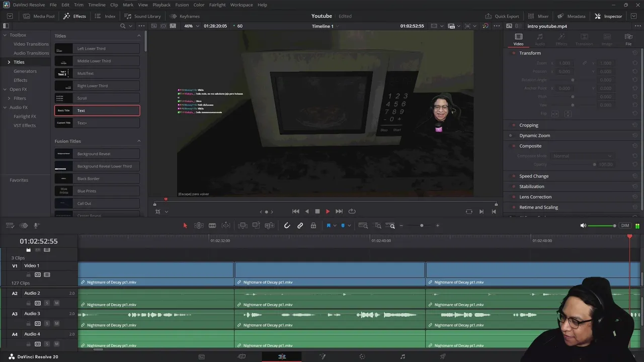Click the Zoom X value field
The image size is (644, 362).
point(565,63)
